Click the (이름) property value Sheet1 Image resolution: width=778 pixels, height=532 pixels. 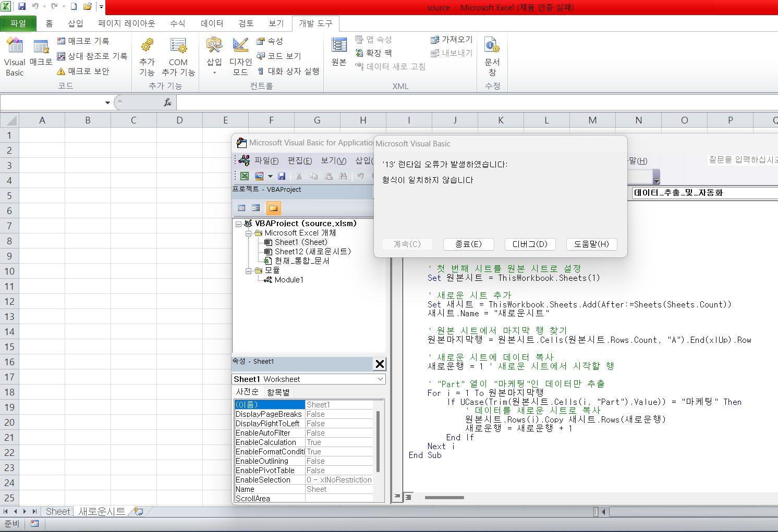coord(339,405)
